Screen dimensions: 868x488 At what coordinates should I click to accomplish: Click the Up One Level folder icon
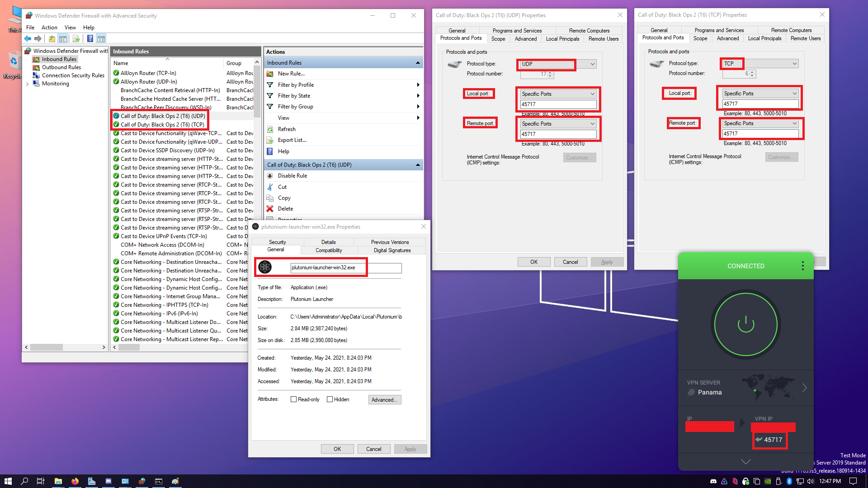(52, 39)
